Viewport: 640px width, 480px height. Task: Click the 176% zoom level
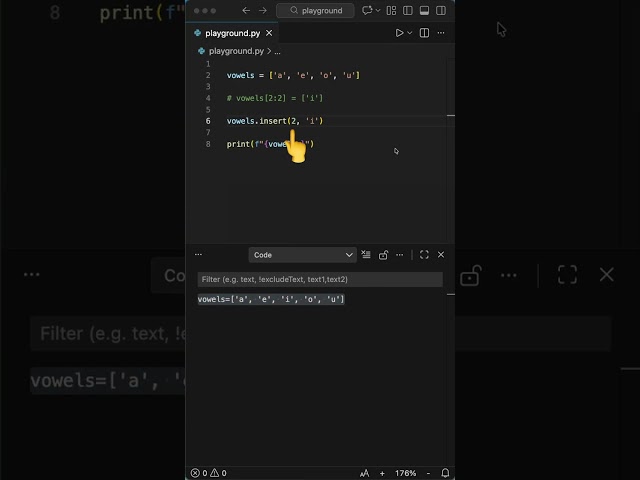(405, 473)
